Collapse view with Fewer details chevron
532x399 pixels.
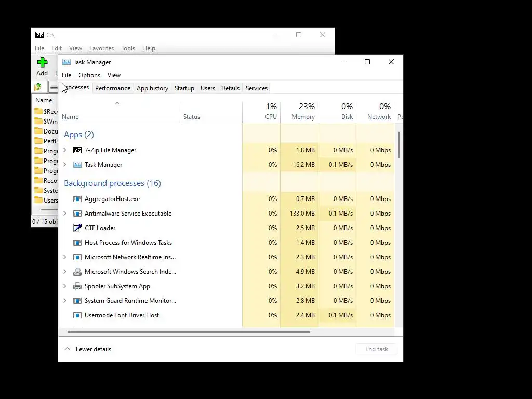point(67,349)
